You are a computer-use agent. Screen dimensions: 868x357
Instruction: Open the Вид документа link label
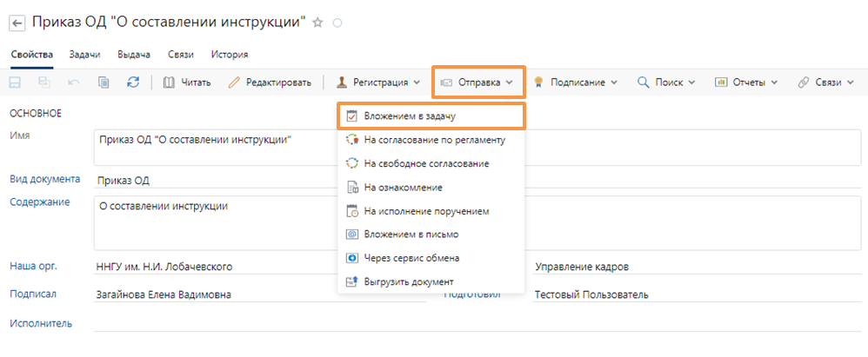(x=45, y=179)
